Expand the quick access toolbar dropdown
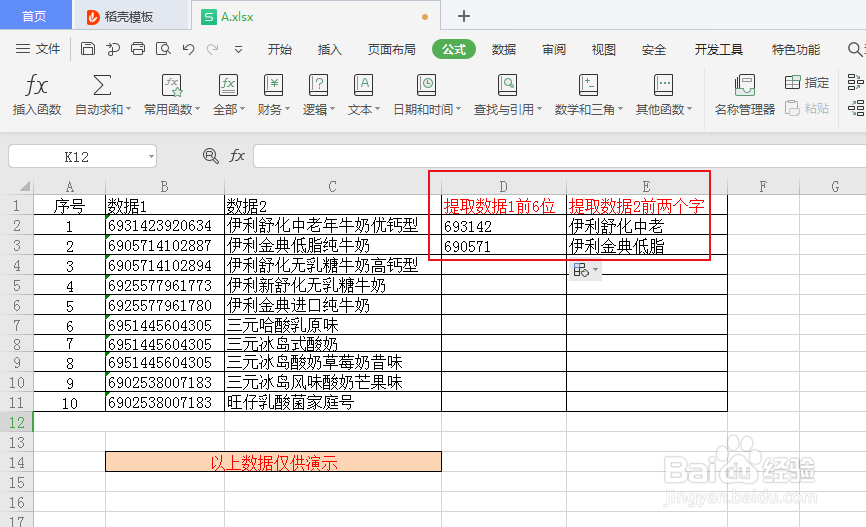Screen dimensions: 866x527 tap(239, 50)
